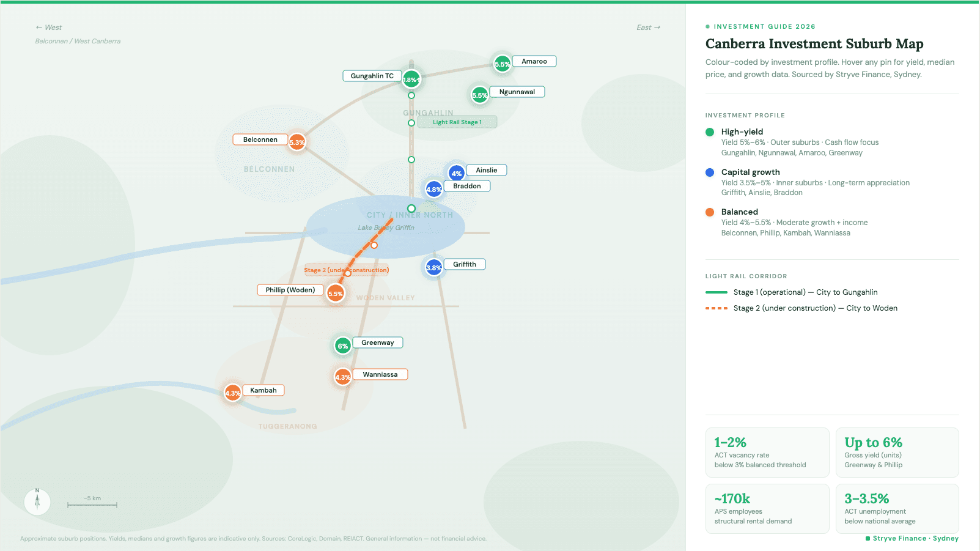Click the 5 km map scale bar

[92, 505]
